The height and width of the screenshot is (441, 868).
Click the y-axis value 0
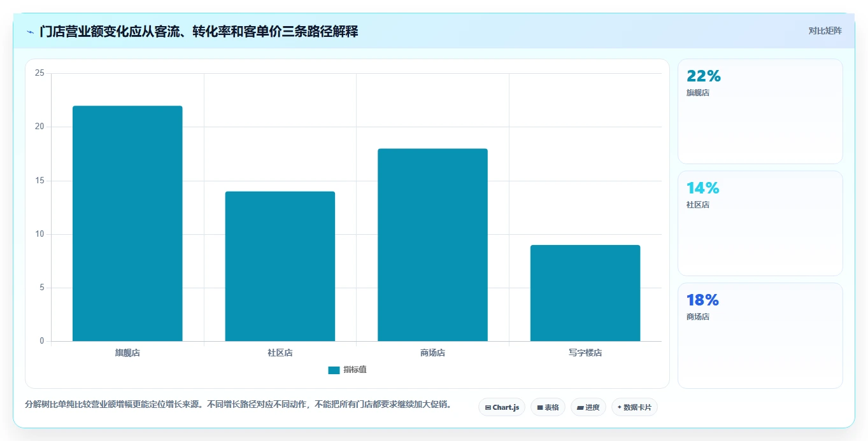42,341
